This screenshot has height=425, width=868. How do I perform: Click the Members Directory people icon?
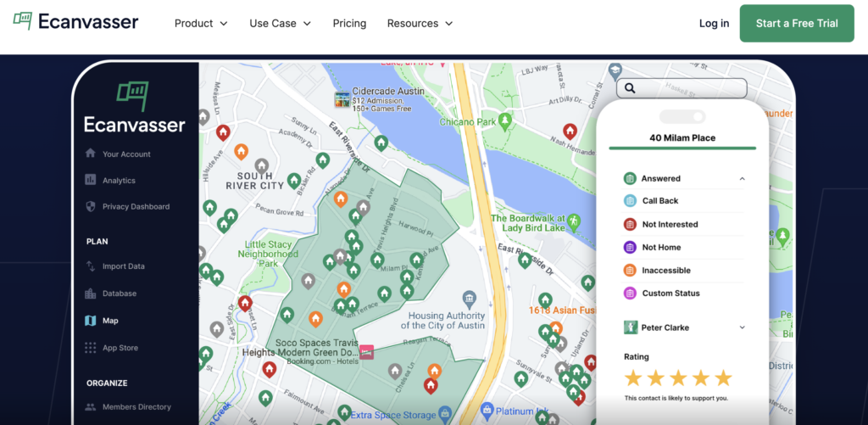pyautogui.click(x=90, y=406)
